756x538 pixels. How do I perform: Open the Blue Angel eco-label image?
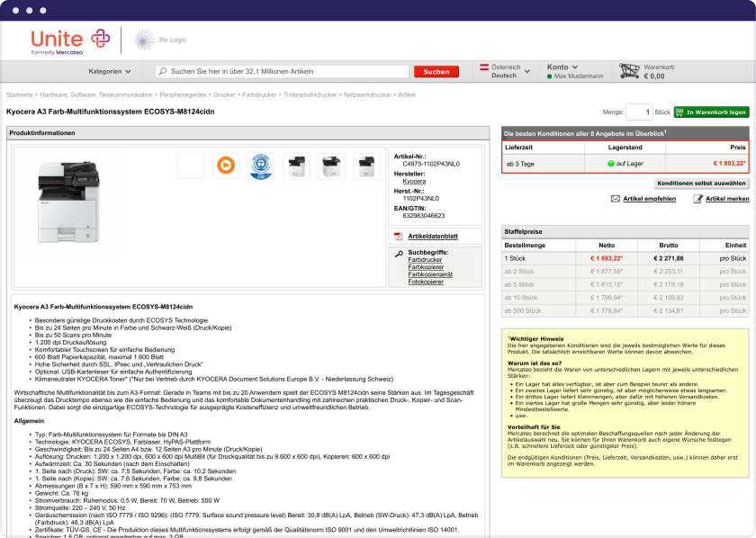(x=260, y=166)
